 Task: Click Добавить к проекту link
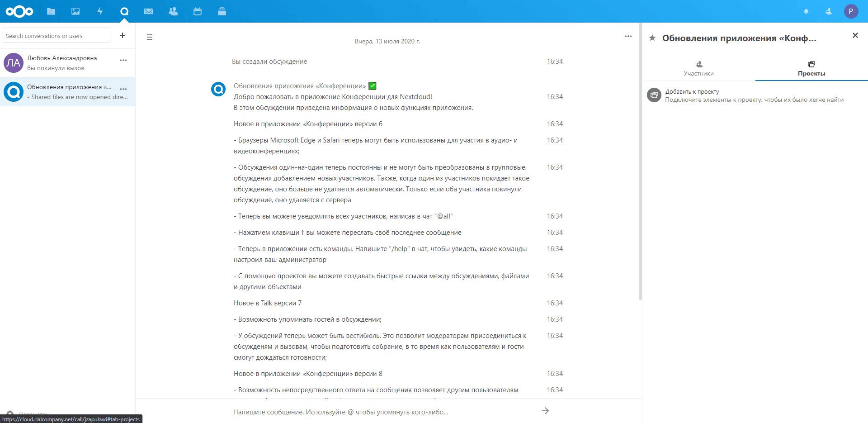tap(692, 91)
